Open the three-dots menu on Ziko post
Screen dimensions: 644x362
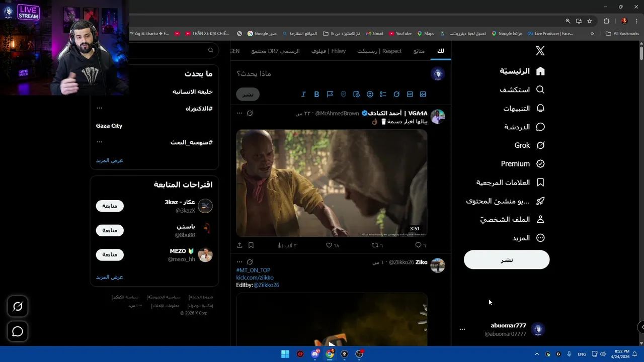[239, 262]
